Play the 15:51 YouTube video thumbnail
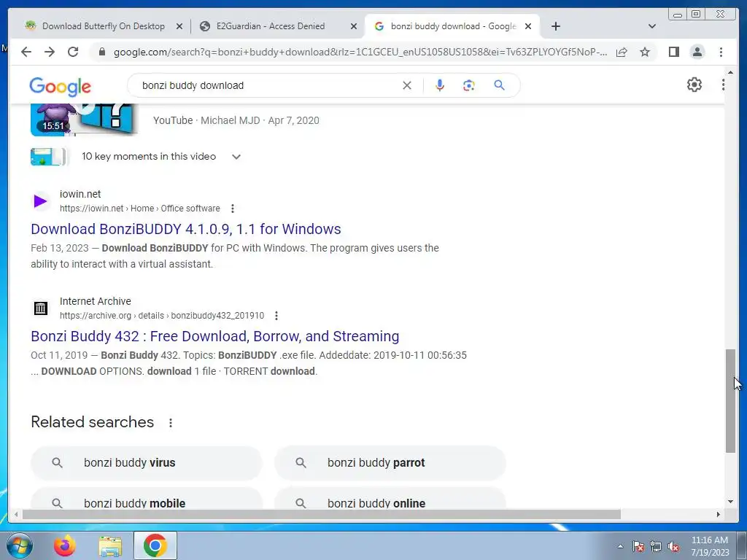This screenshot has width=747, height=560. pos(85,120)
